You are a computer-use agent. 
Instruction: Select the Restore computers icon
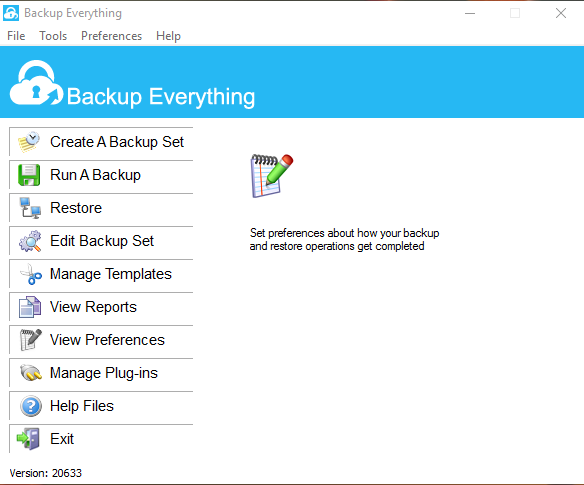point(30,208)
